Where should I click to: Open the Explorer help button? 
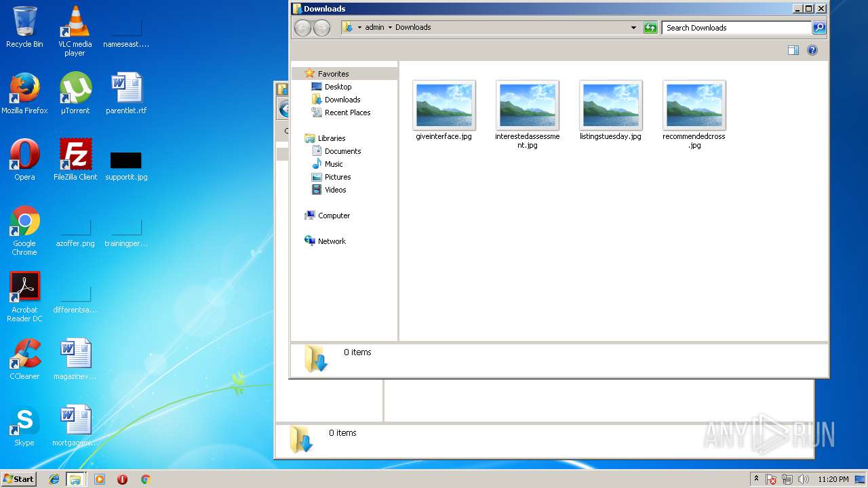tap(812, 50)
